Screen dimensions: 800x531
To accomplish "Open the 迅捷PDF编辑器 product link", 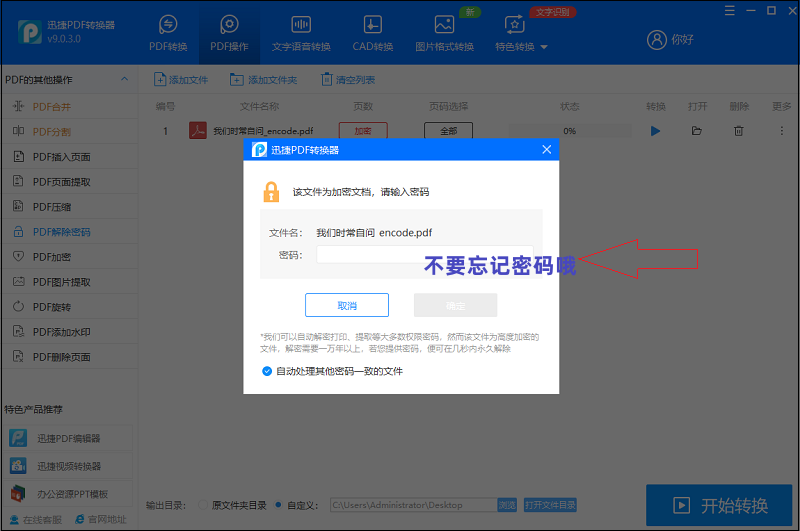I will click(x=70, y=438).
